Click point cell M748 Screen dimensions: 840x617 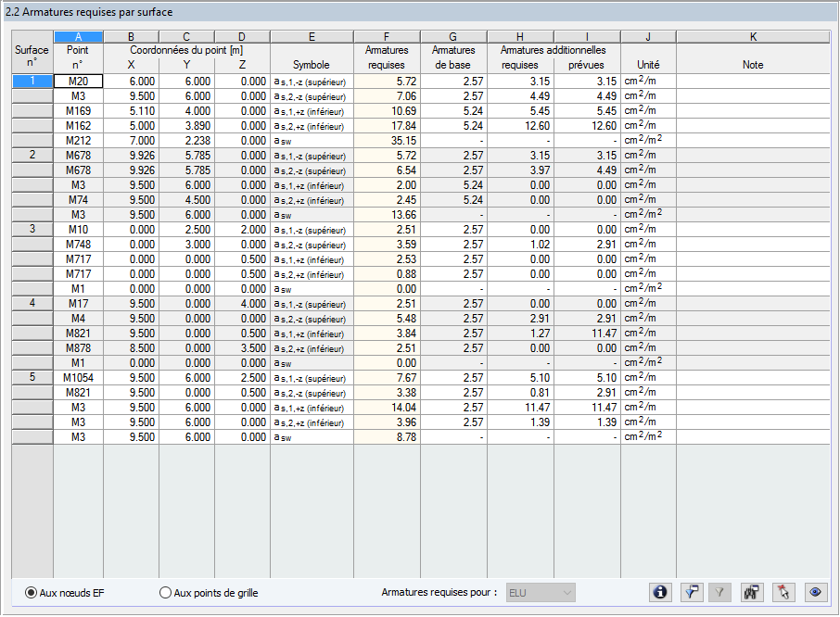(78, 244)
